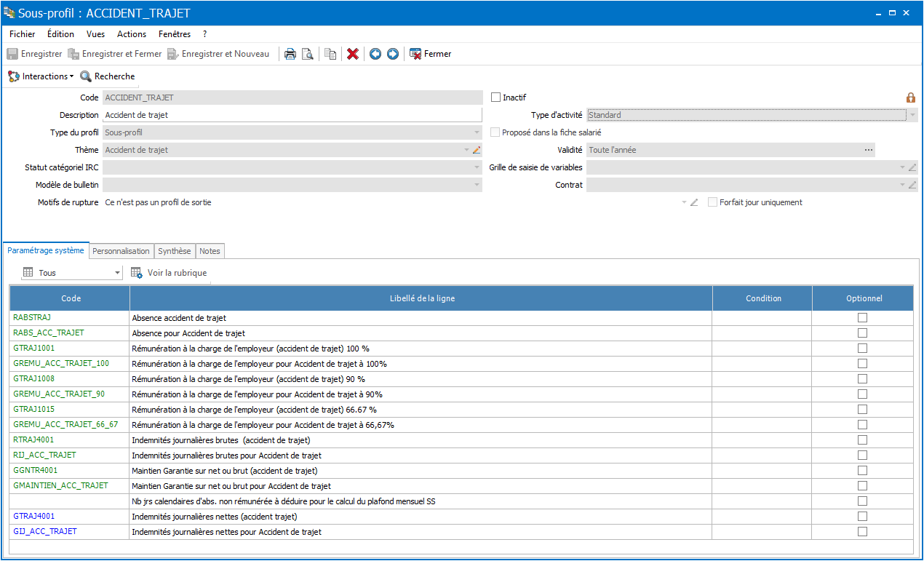Open the Type du profil dropdown
Viewport: 924px width, 561px height.
click(x=477, y=132)
